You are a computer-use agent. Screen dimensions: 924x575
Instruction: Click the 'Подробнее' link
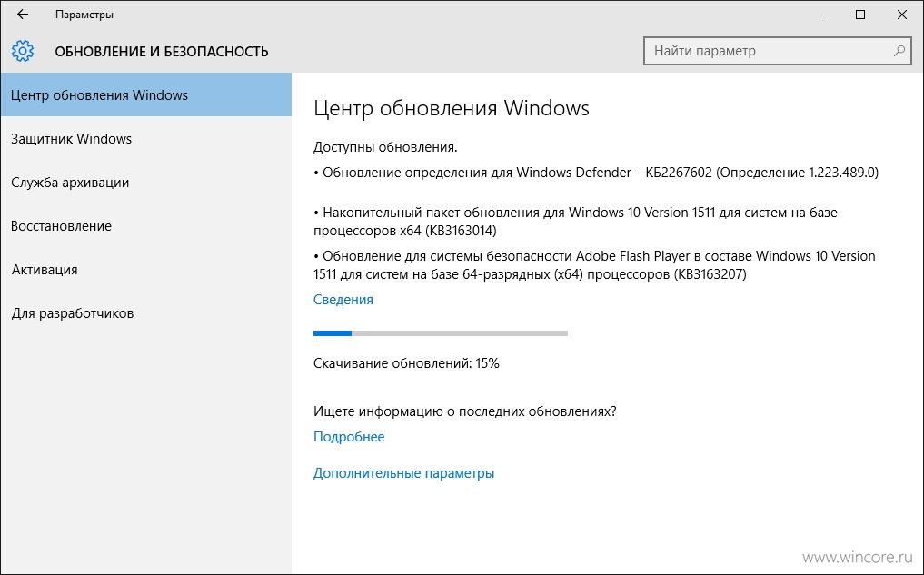point(349,437)
